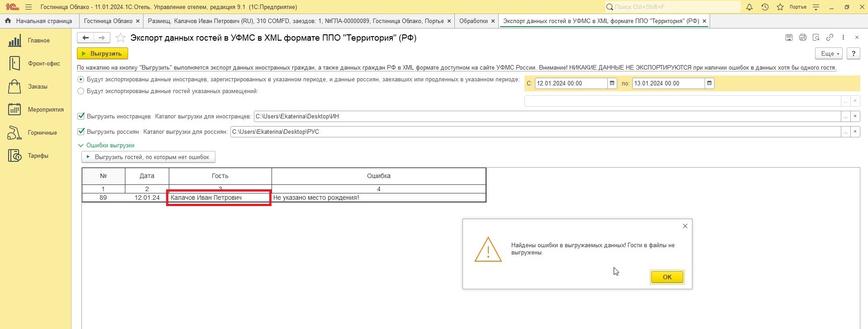Open Мероприятия section in sidebar
This screenshot has width=868, height=329.
click(x=36, y=110)
